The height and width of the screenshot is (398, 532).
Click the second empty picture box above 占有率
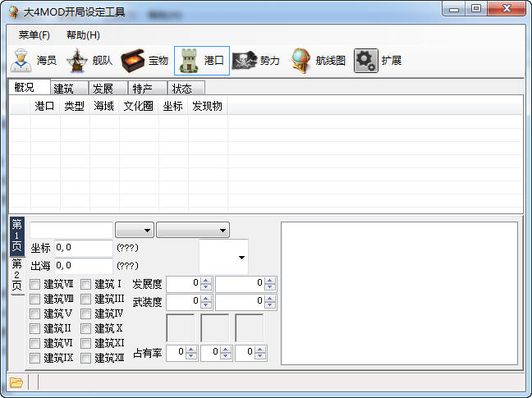(215, 328)
